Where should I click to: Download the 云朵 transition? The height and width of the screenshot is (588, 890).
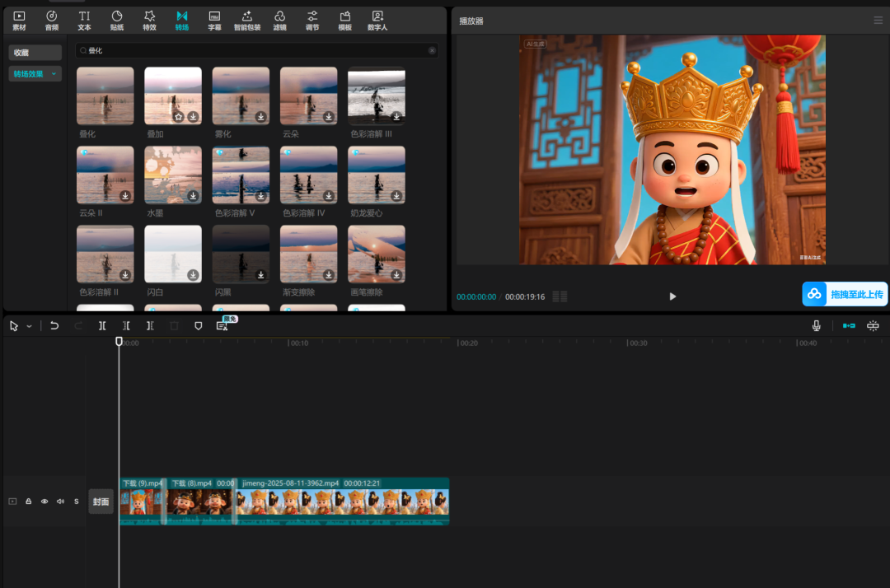pyautogui.click(x=329, y=117)
